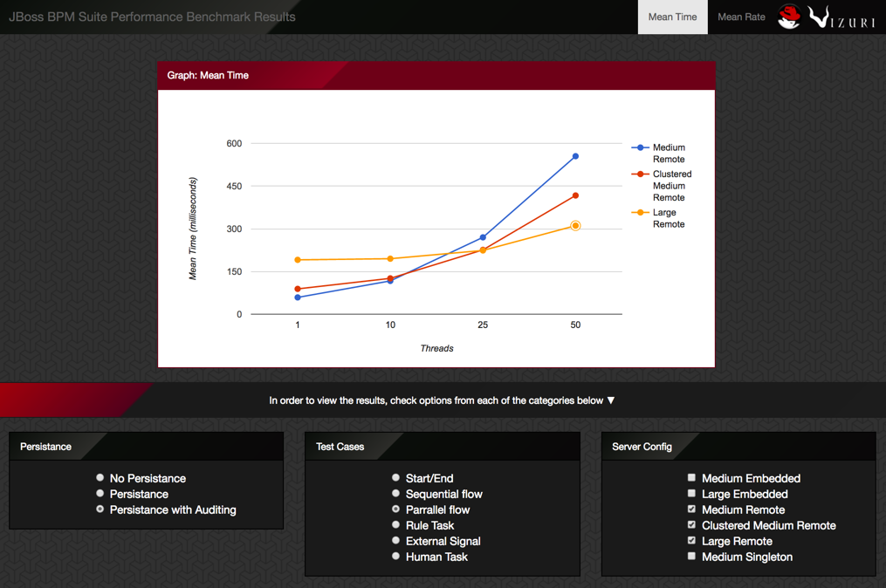
Task: Click the Medium Remote legend entry
Action: pyautogui.click(x=659, y=153)
